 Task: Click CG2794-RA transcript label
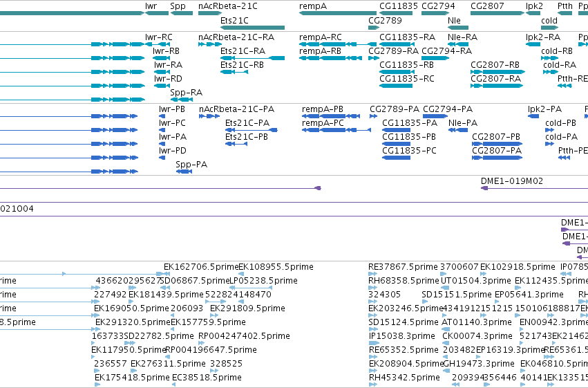(x=446, y=50)
